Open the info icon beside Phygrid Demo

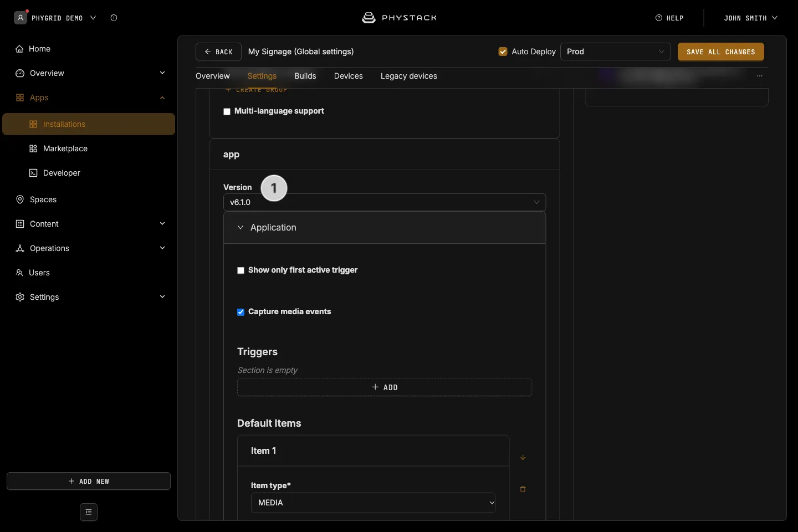click(114, 18)
